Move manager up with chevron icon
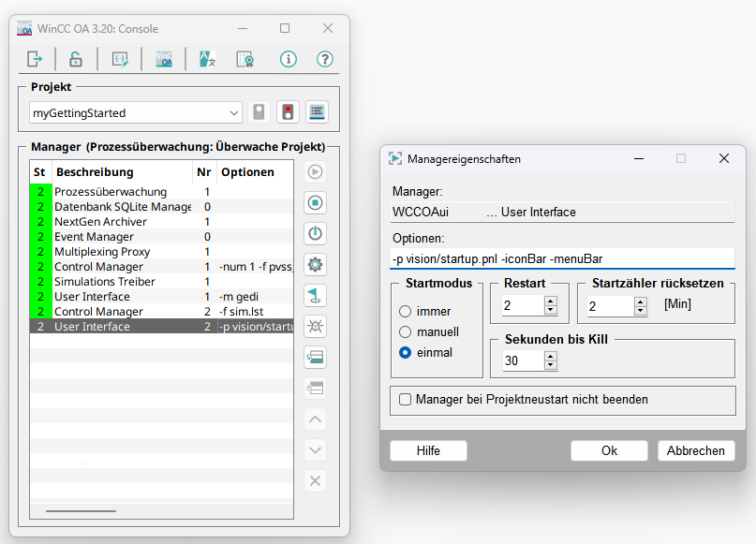 pos(315,419)
